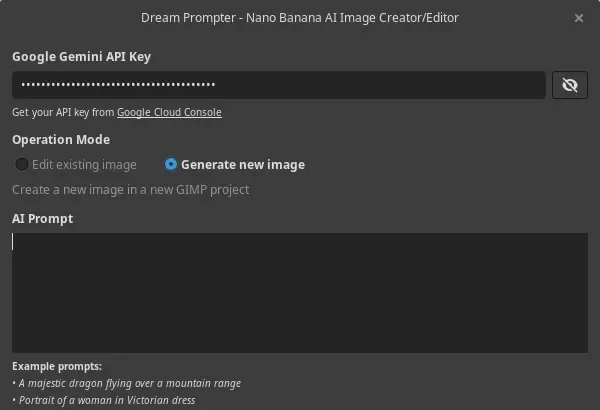Click the AI Prompt heading label
Viewport: 600px width, 410px height.
(x=42, y=219)
